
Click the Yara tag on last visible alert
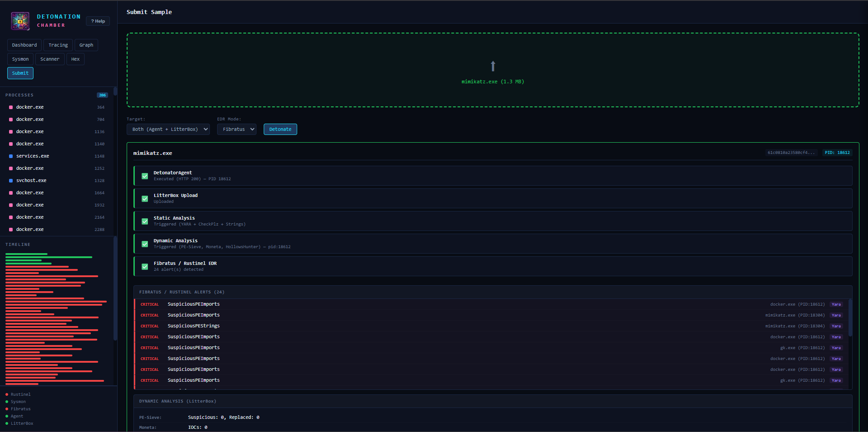click(x=836, y=380)
